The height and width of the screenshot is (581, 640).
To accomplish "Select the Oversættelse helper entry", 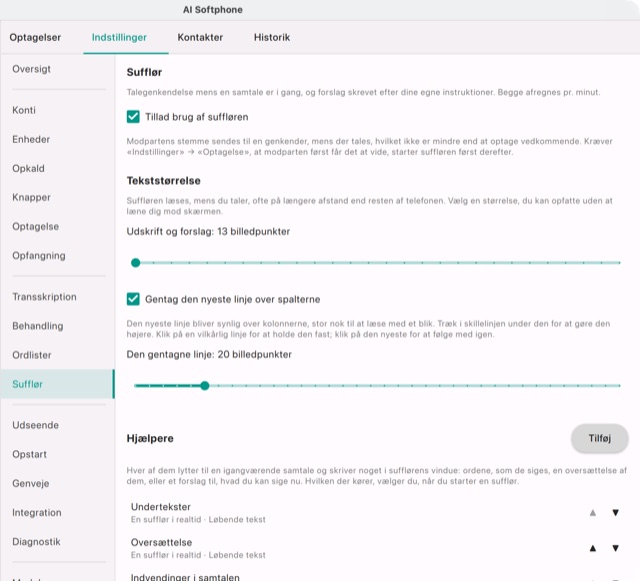I will coord(355,548).
